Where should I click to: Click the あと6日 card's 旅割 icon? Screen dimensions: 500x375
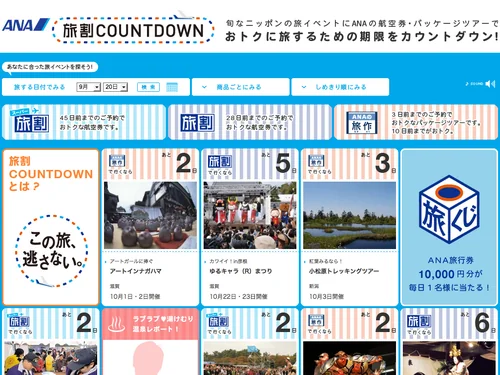pyautogui.click(x=419, y=321)
